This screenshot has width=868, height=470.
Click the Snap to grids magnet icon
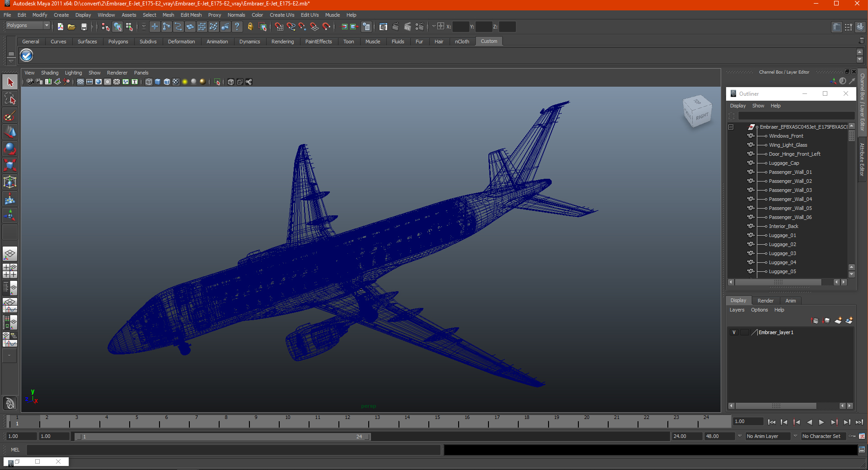[x=279, y=27]
